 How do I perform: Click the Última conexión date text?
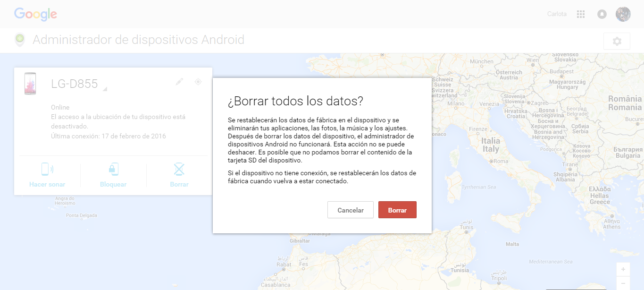click(x=109, y=136)
